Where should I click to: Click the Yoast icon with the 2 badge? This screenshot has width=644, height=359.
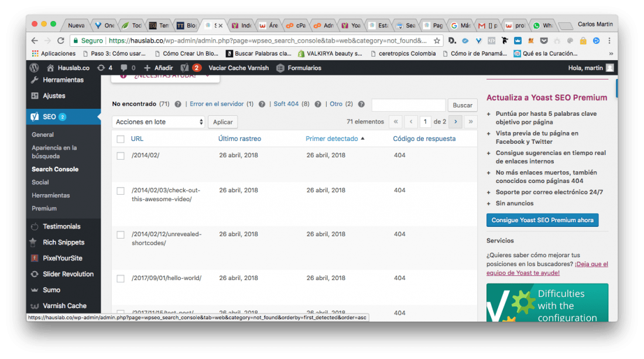[x=191, y=68]
